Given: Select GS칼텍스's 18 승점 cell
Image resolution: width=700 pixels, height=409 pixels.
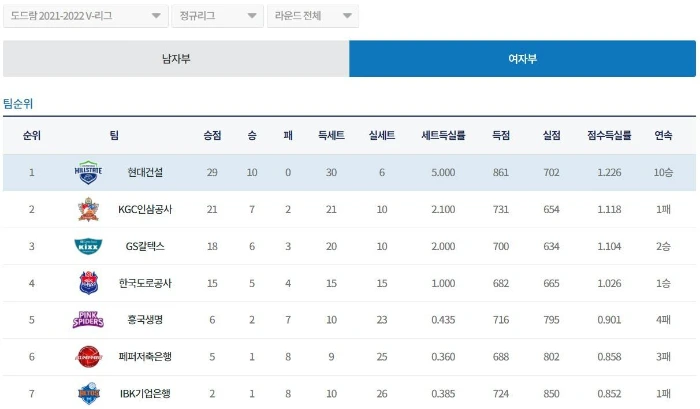Looking at the screenshot, I should pos(212,246).
